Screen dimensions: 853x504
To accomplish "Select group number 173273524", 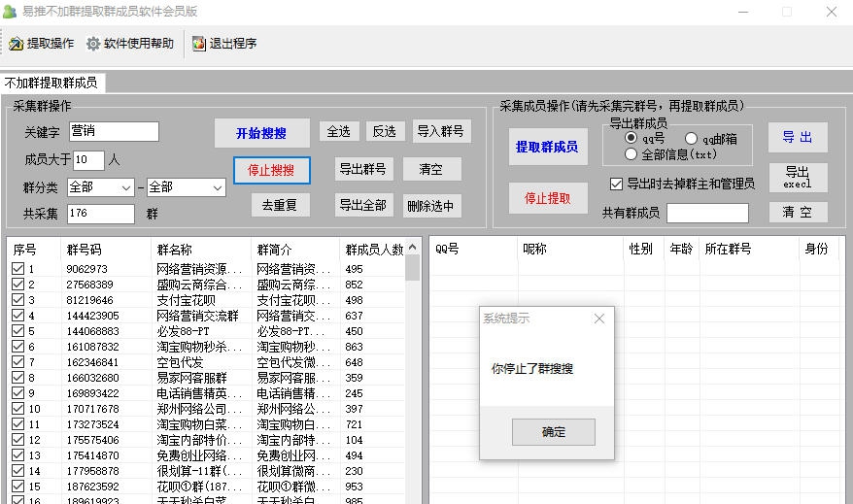I will (x=92, y=424).
